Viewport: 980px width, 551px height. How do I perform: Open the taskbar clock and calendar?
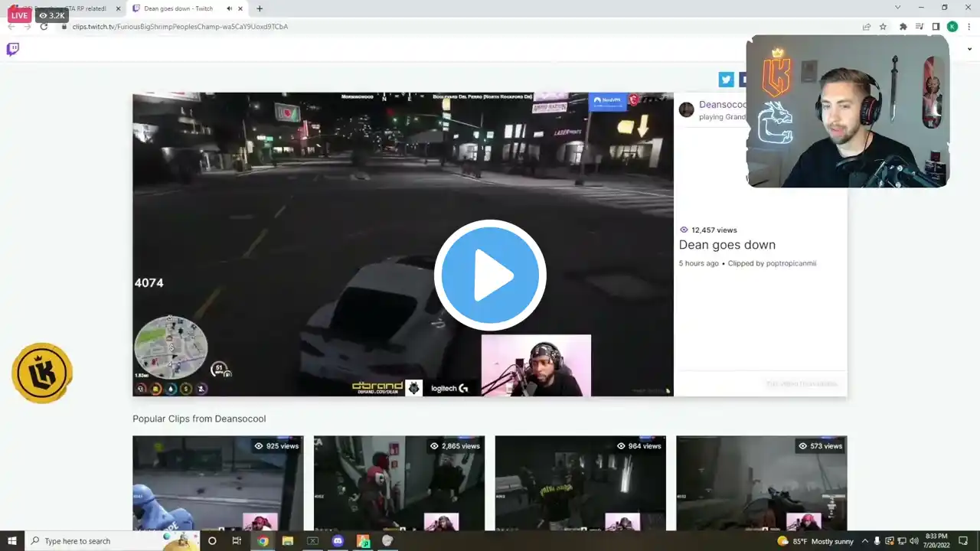937,541
